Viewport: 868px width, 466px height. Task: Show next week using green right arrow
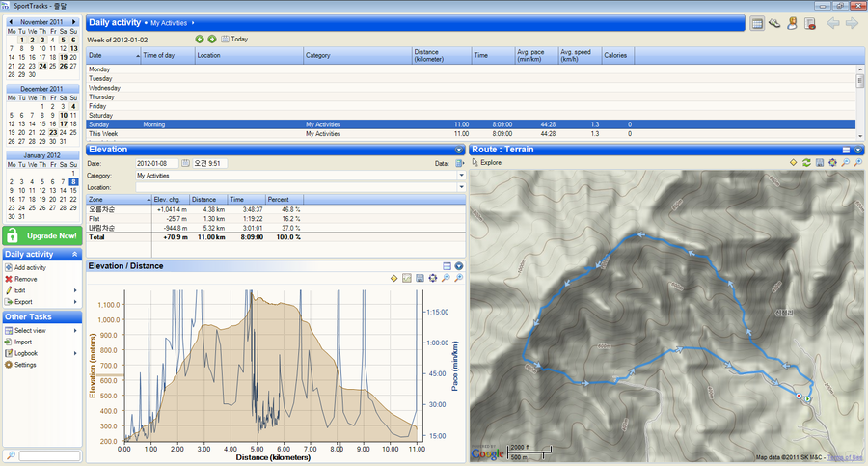click(x=212, y=40)
